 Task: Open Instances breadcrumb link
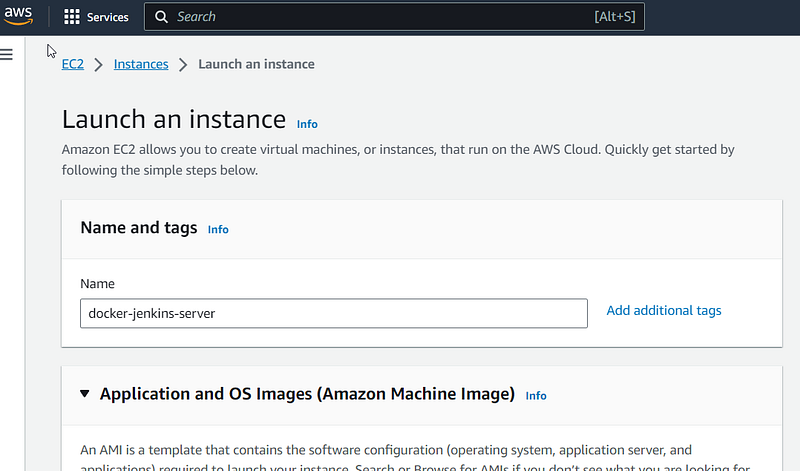(x=141, y=64)
